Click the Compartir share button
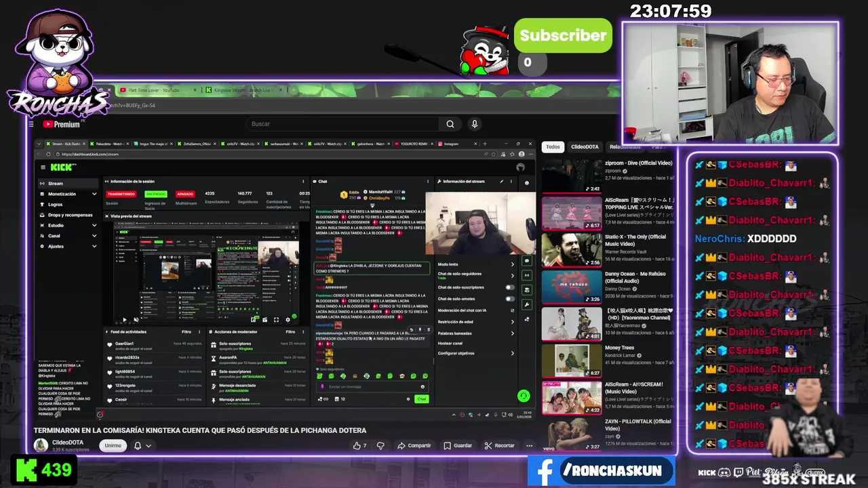The height and width of the screenshot is (488, 868). [414, 445]
